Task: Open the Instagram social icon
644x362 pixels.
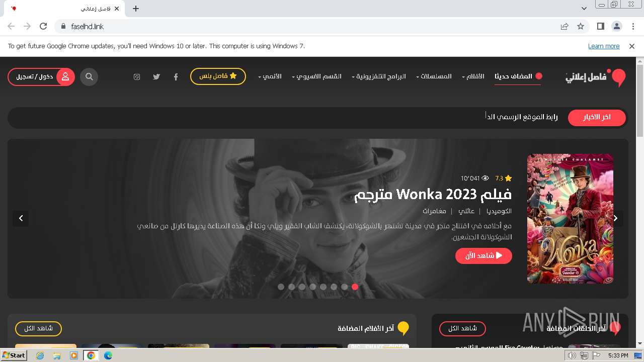Action: pyautogui.click(x=137, y=77)
